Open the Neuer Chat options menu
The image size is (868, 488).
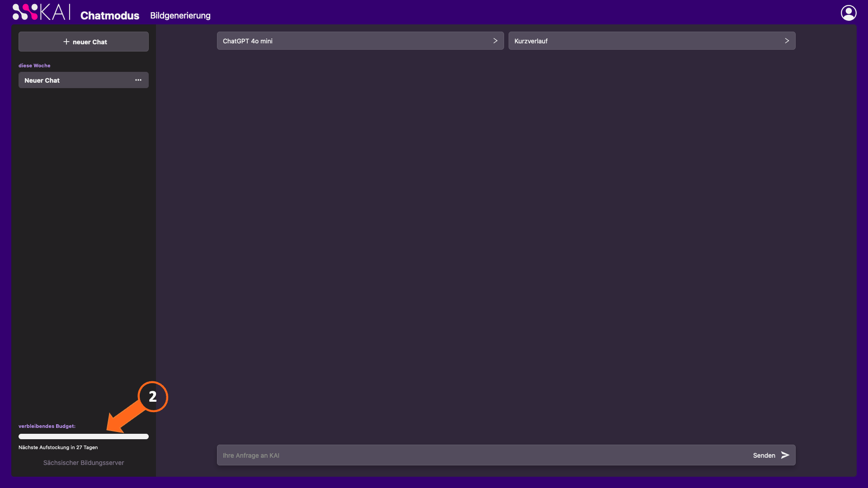tap(138, 80)
